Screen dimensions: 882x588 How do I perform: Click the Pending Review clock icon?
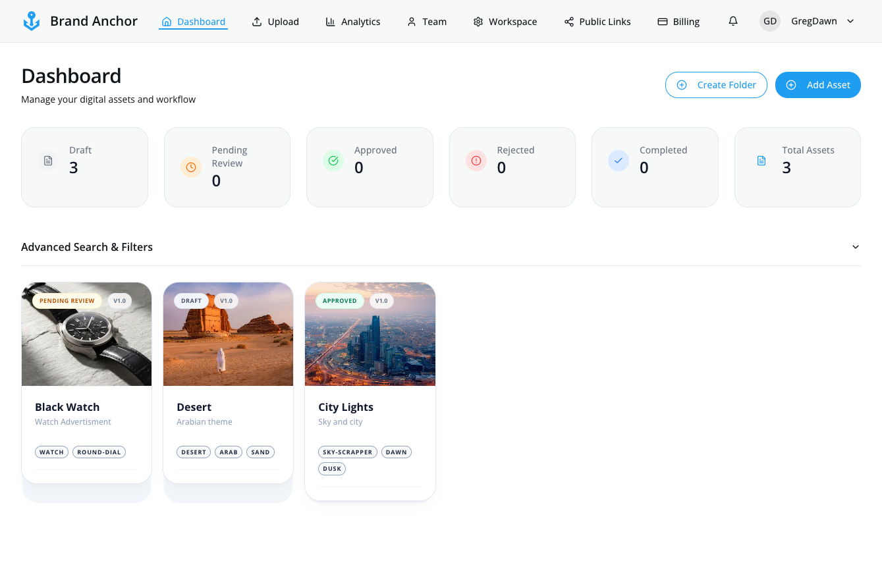point(191,167)
